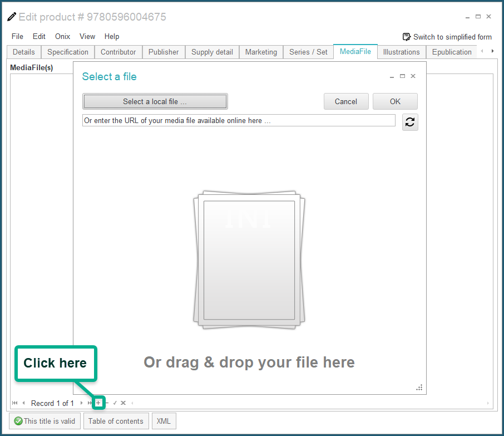Viewport: 504px width, 436px height.
Task: Cancel the file selection
Action: 346,101
